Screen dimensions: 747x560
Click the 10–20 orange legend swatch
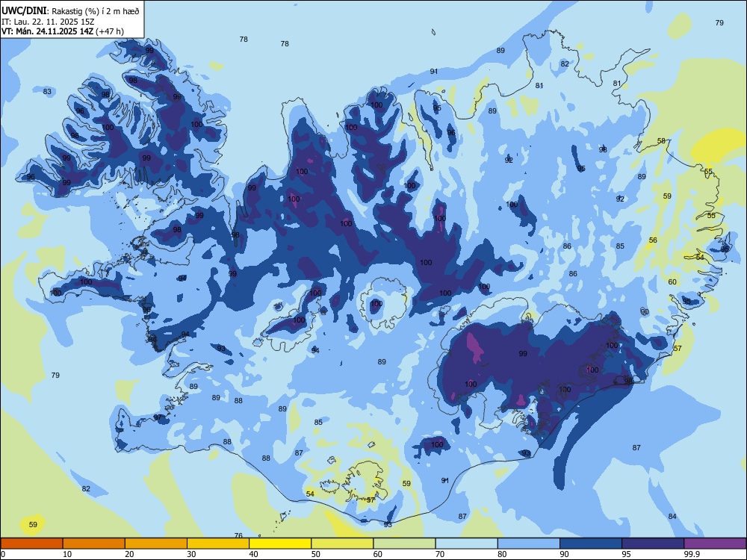pos(94,544)
